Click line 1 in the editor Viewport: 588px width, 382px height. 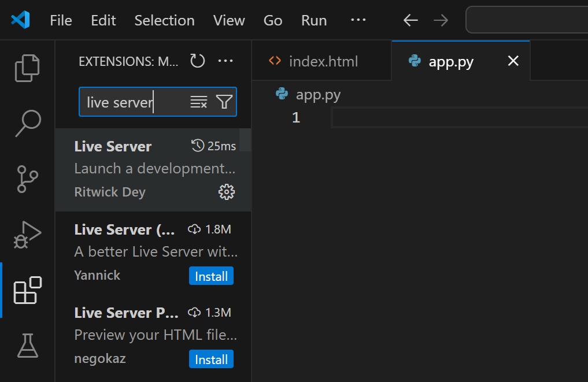click(460, 118)
